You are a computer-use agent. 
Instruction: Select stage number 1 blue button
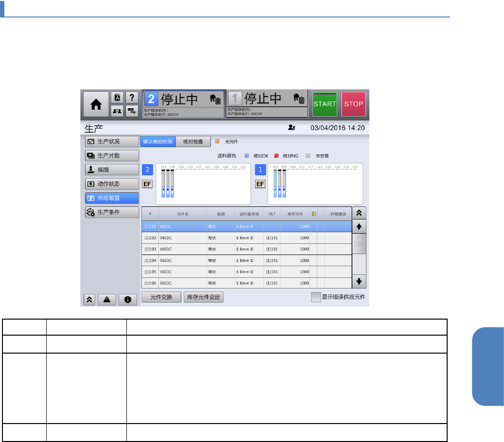pos(261,170)
